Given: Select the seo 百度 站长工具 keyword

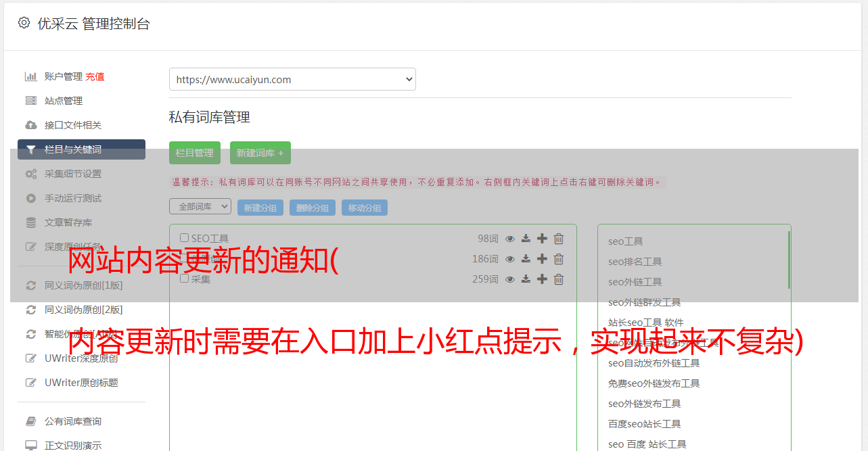Looking at the screenshot, I should [x=647, y=444].
